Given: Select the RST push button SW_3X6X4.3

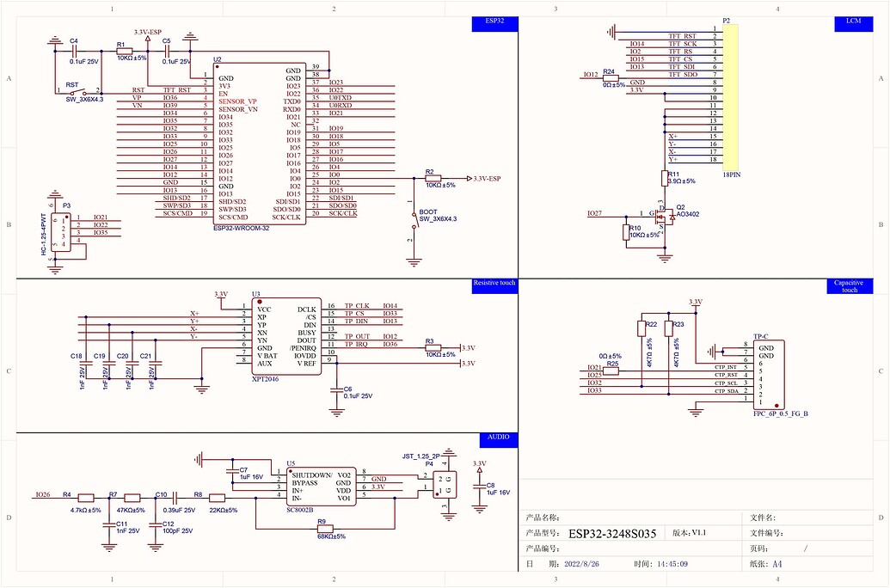Looking at the screenshot, I should click(x=77, y=90).
